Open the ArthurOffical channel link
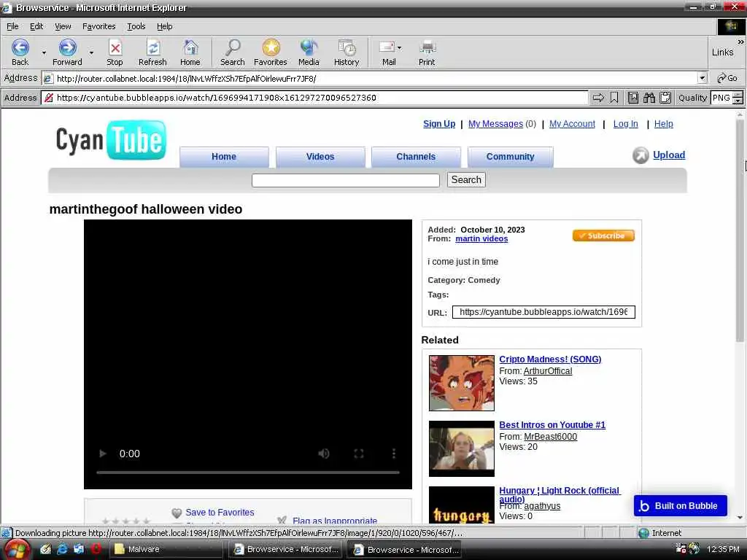This screenshot has height=560, width=747. 548,371
